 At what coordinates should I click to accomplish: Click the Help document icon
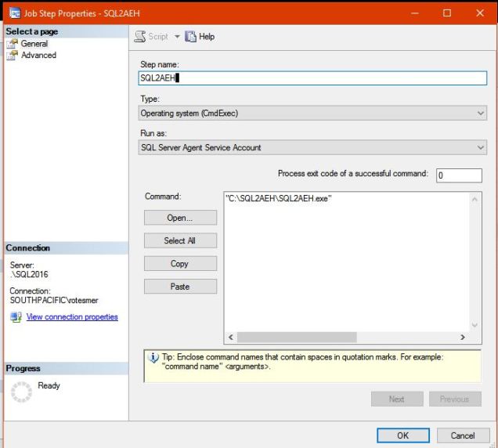(x=190, y=37)
